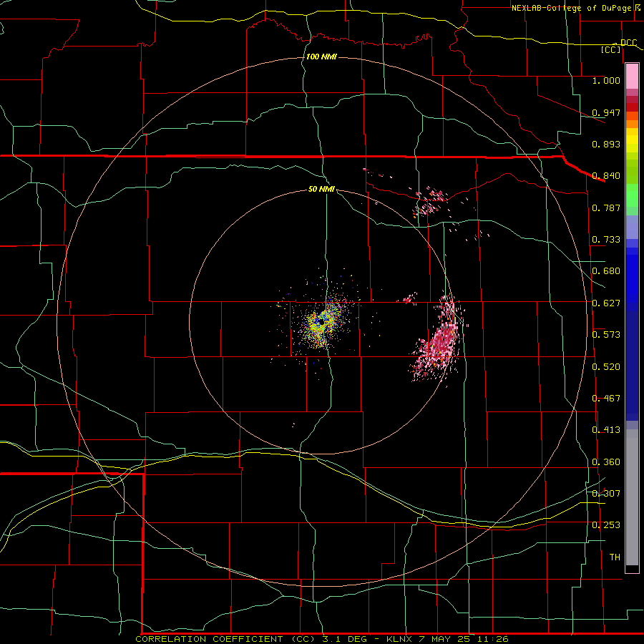644x644 pixels.
Task: Select the 0.787 scale value
Action: 606,208
